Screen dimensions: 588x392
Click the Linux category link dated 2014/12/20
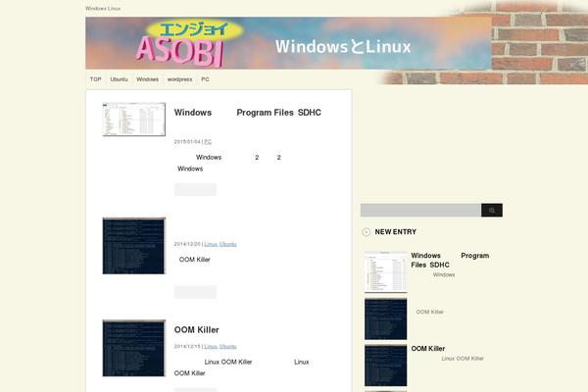click(x=211, y=244)
